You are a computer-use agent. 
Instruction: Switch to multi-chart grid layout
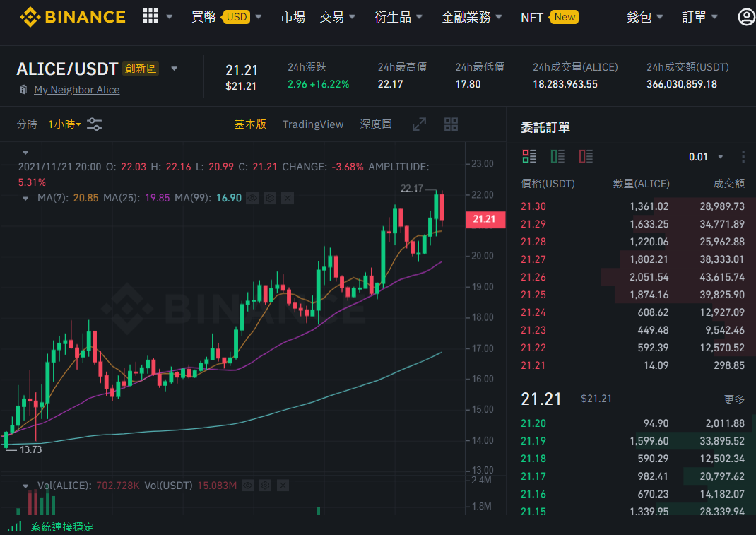point(451,124)
